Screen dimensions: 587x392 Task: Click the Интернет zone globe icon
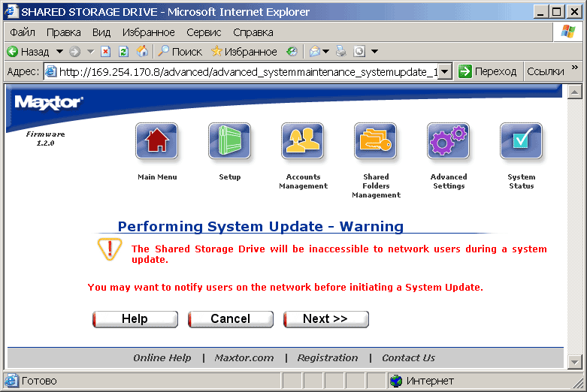[x=395, y=381]
